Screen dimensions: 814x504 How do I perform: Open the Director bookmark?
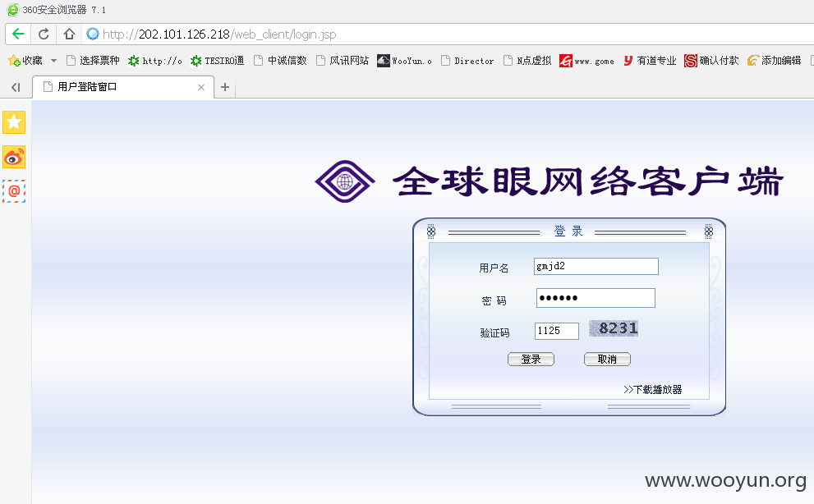[x=467, y=61]
